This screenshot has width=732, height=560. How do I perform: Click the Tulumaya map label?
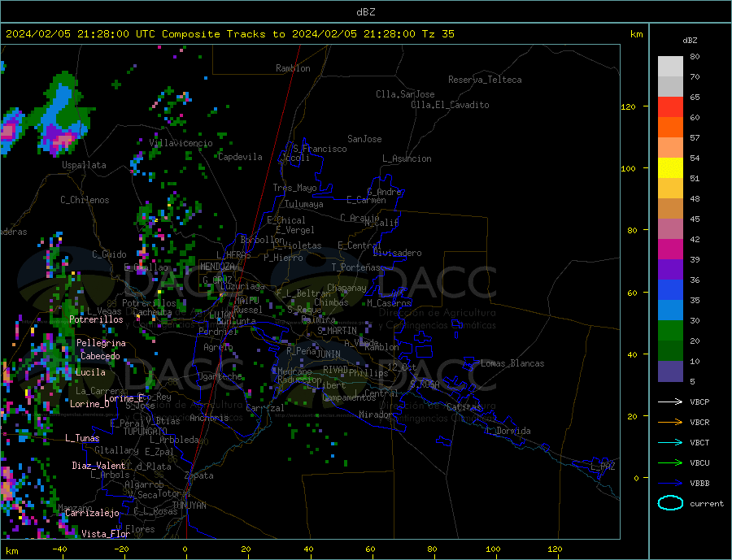click(x=303, y=204)
